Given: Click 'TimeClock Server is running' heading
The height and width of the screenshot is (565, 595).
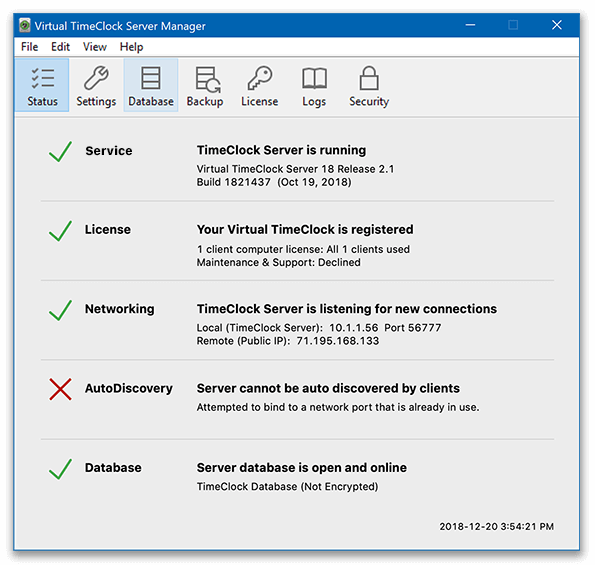Looking at the screenshot, I should (x=281, y=150).
